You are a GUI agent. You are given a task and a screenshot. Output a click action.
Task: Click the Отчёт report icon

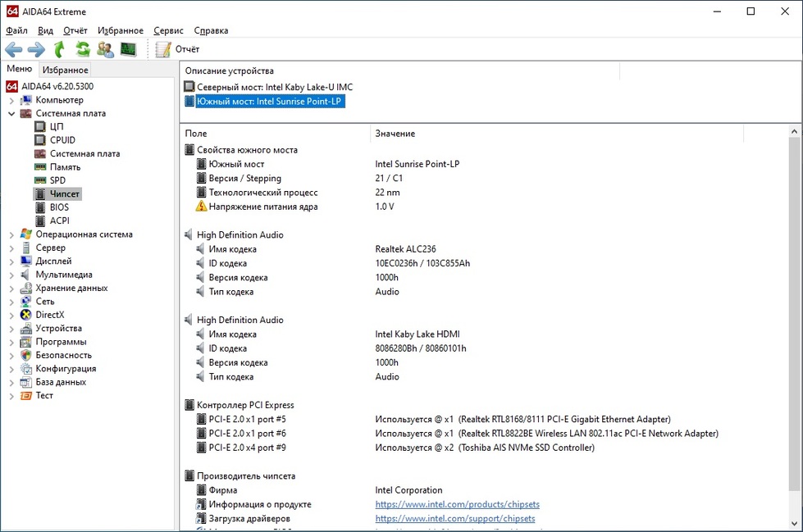coord(164,50)
